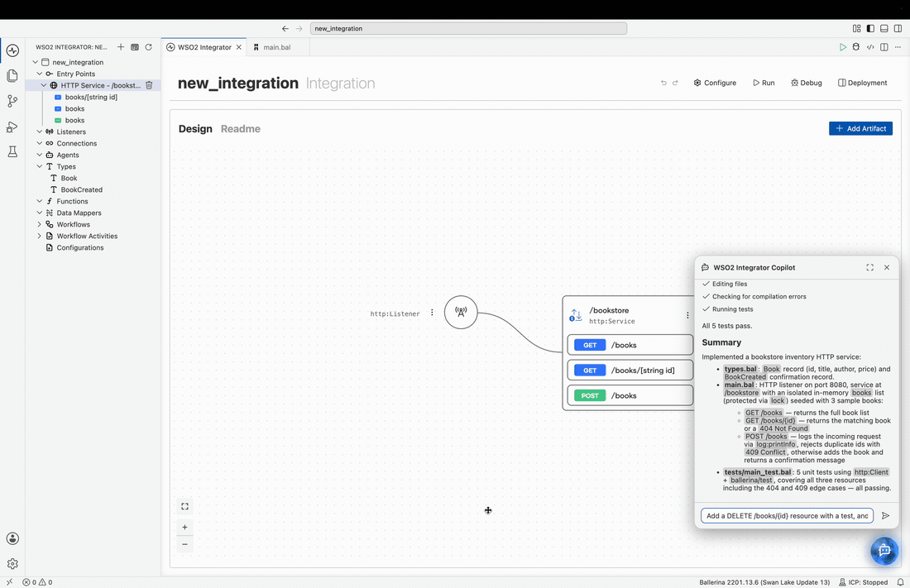Open the http:Listener options menu

[432, 313]
